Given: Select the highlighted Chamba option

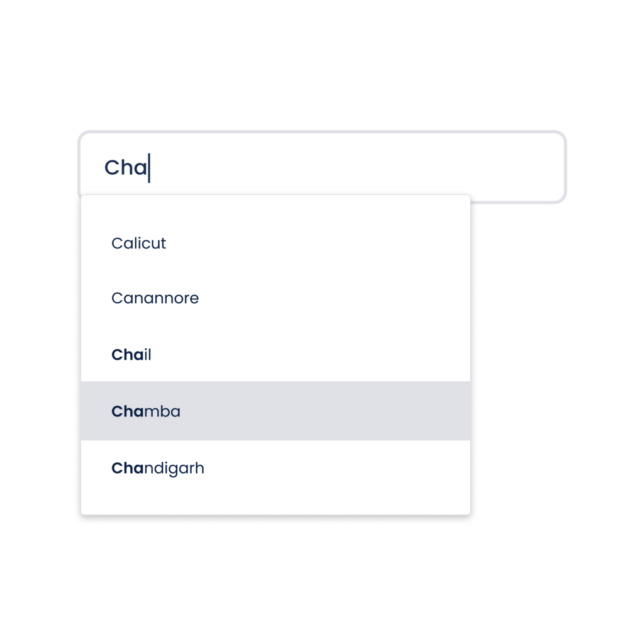Looking at the screenshot, I should pos(275,411).
